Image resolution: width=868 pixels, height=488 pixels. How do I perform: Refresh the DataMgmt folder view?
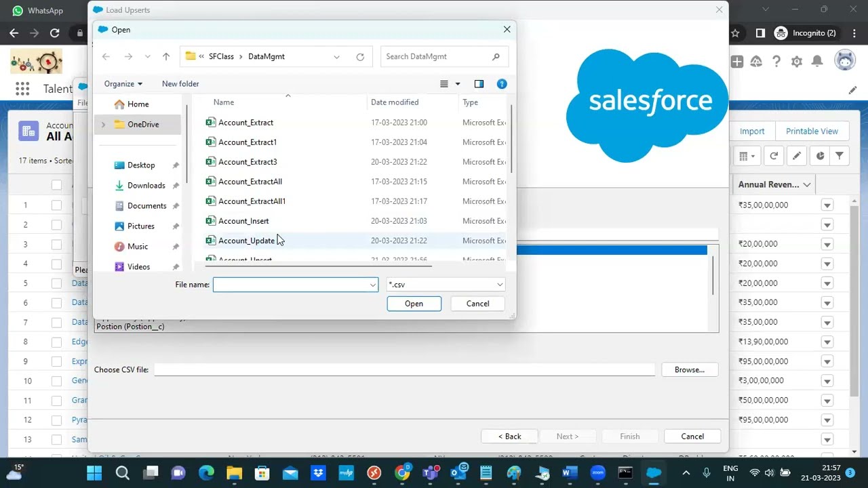click(360, 57)
